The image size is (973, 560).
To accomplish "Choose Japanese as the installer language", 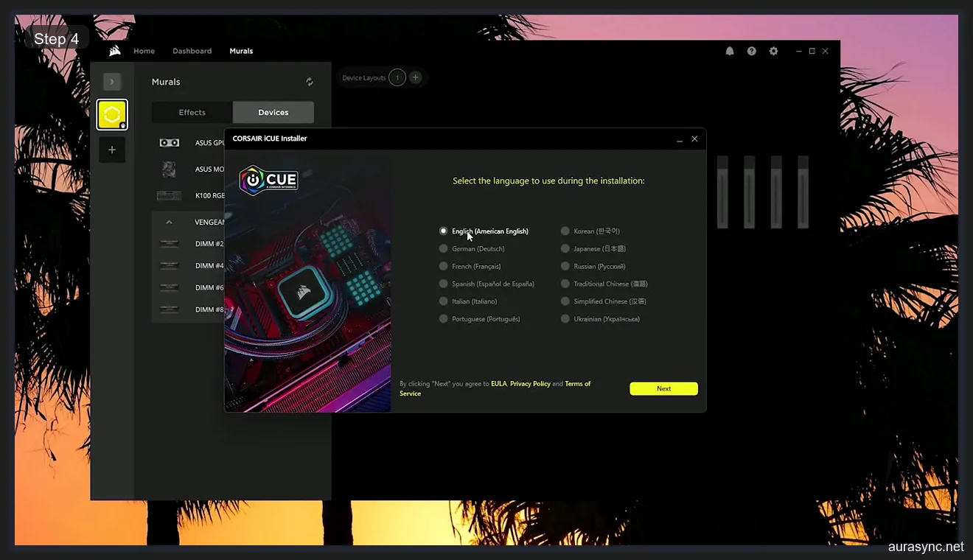I will click(x=565, y=248).
